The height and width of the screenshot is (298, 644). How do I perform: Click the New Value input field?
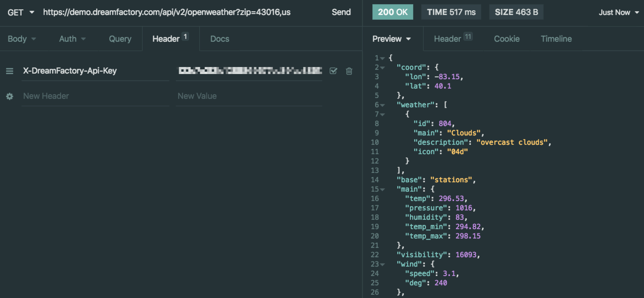(249, 96)
